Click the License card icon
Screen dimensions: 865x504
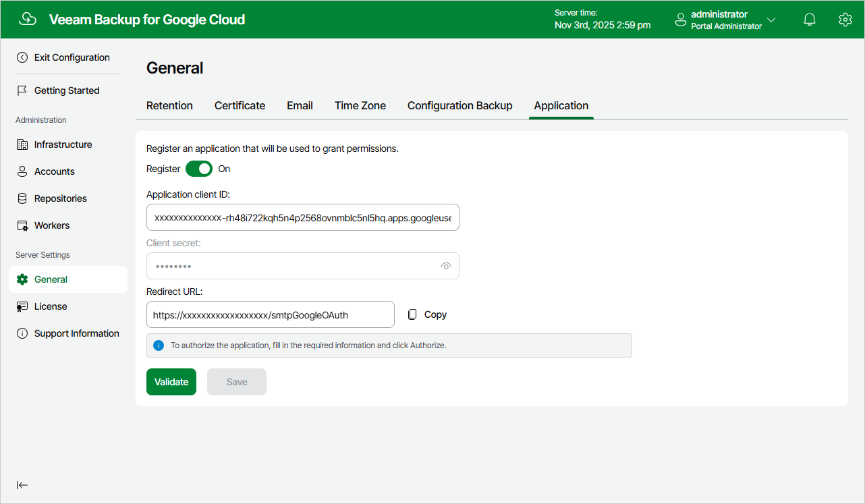pyautogui.click(x=22, y=306)
